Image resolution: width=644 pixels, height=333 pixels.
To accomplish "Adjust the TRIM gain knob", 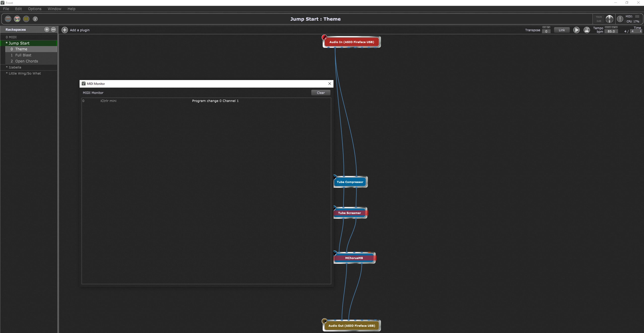I will pos(609,19).
